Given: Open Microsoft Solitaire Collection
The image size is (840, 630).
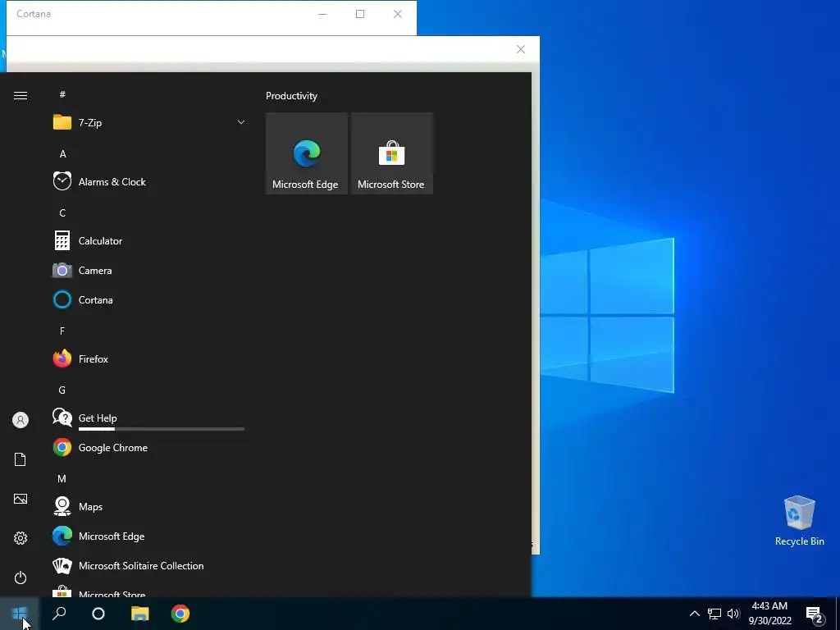Looking at the screenshot, I should (149, 566).
